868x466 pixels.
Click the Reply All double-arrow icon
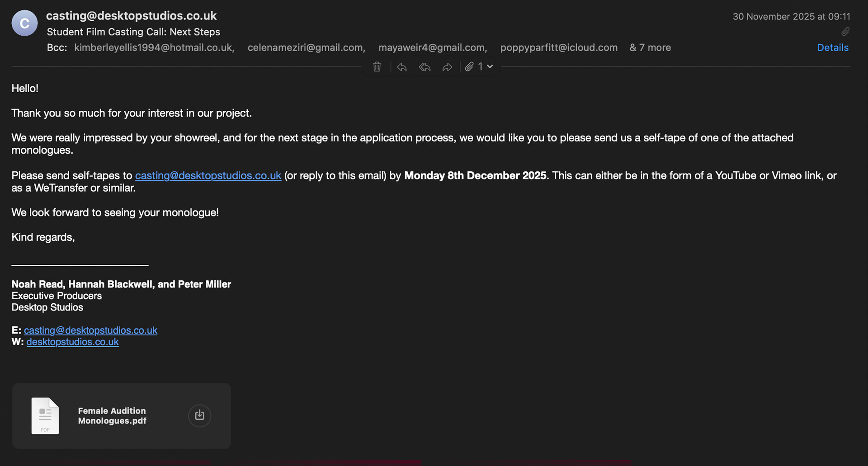pos(425,67)
